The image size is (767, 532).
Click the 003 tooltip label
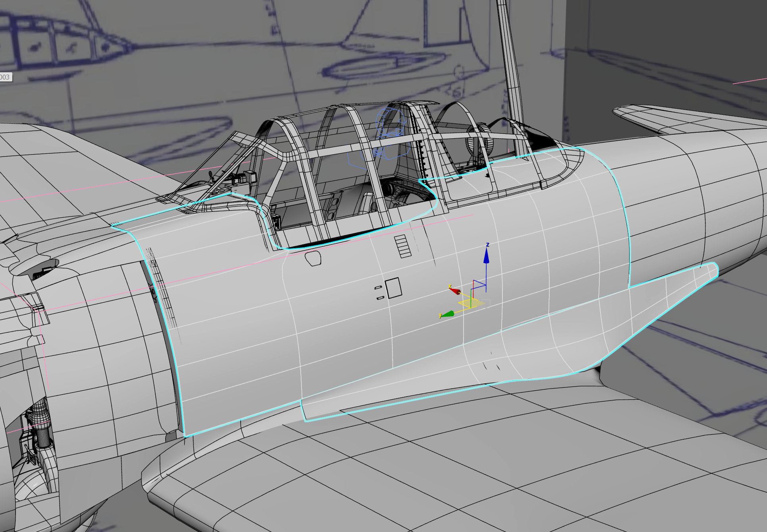5,77
